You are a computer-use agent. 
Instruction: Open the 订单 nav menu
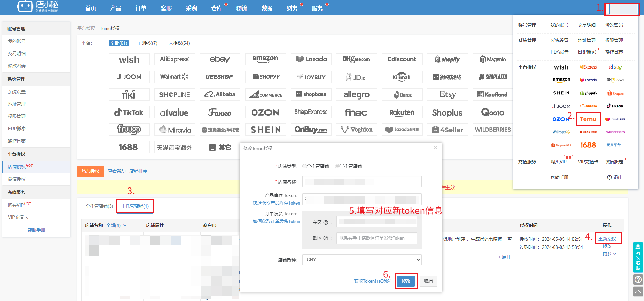[141, 8]
